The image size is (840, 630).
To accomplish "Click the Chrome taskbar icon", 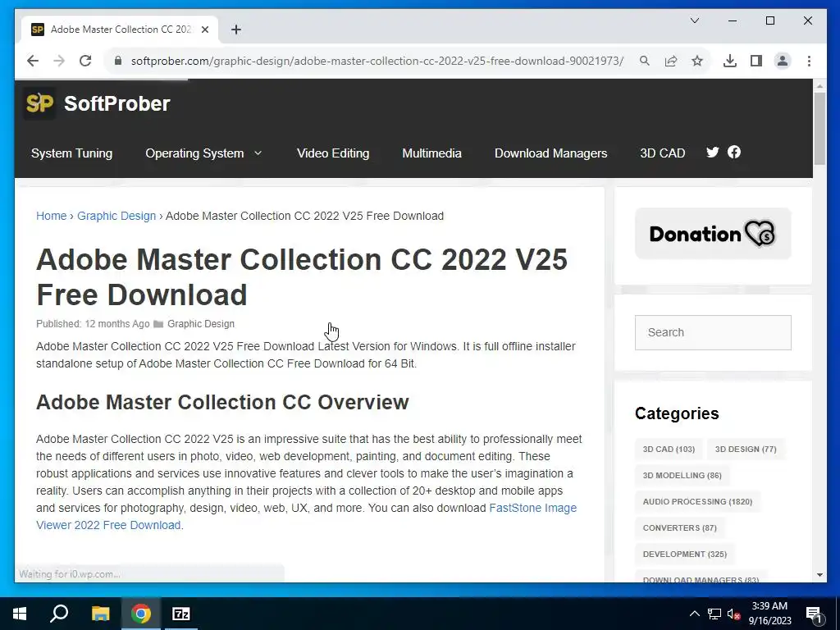I will [141, 614].
